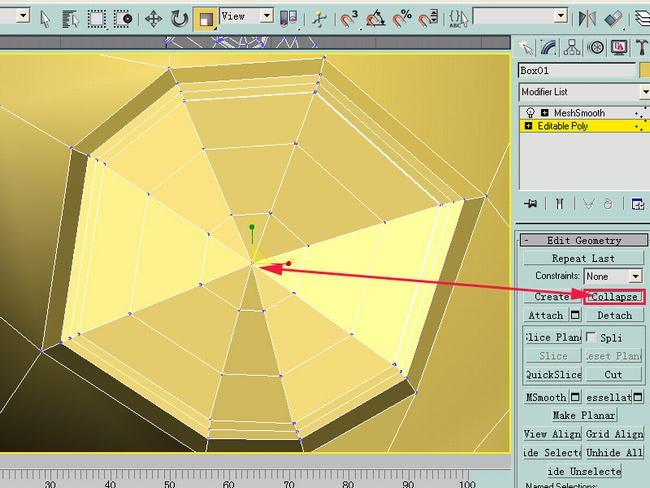Open the Attach List settings box
The height and width of the screenshot is (488, 650).
click(575, 316)
